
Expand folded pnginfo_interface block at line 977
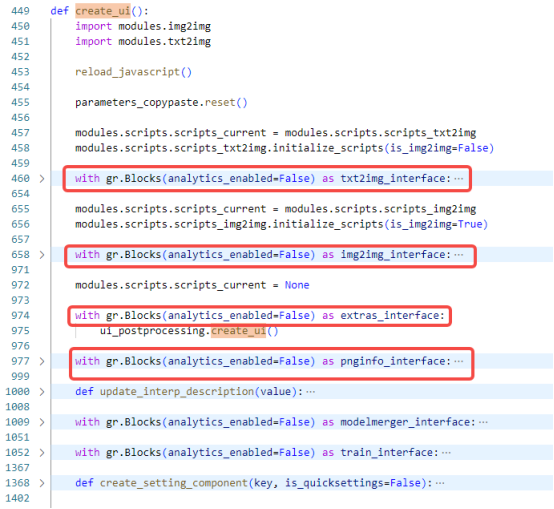(42, 361)
